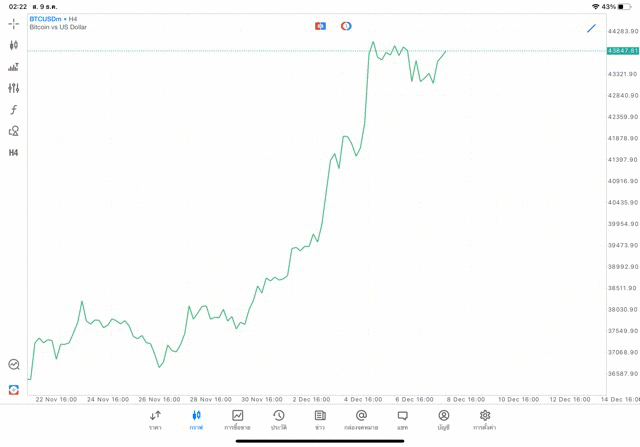Tap the blue pencil line icon
640x447 pixels.
coord(591,28)
